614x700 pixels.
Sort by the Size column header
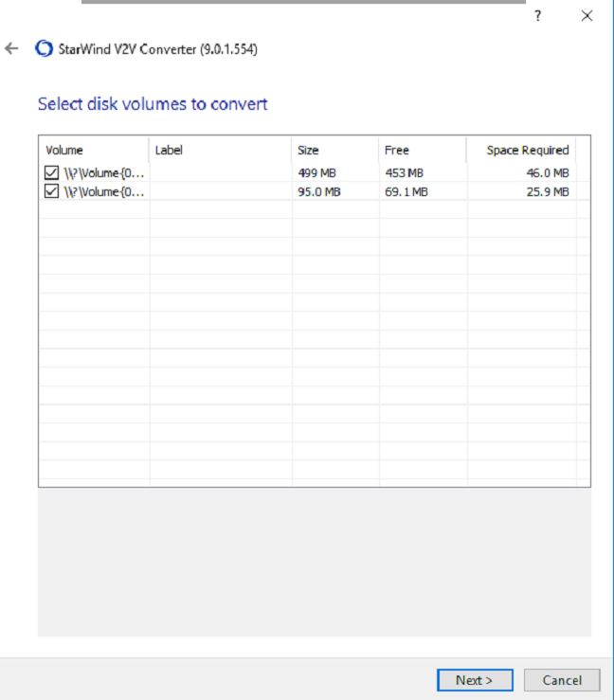coord(334,150)
